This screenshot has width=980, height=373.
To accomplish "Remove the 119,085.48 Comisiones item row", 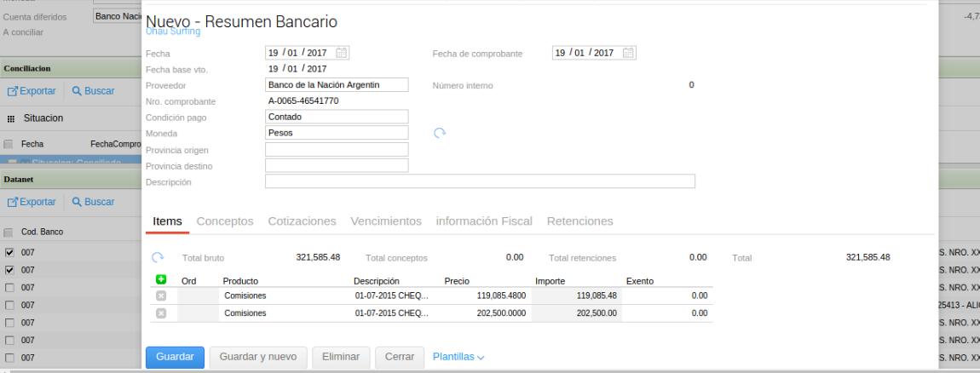I will 161,296.
